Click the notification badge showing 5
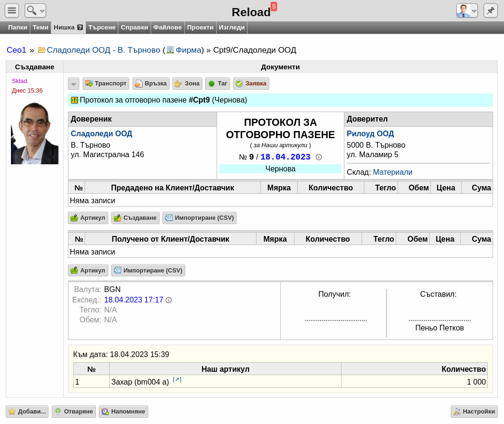This screenshot has width=504, height=424. click(x=274, y=6)
